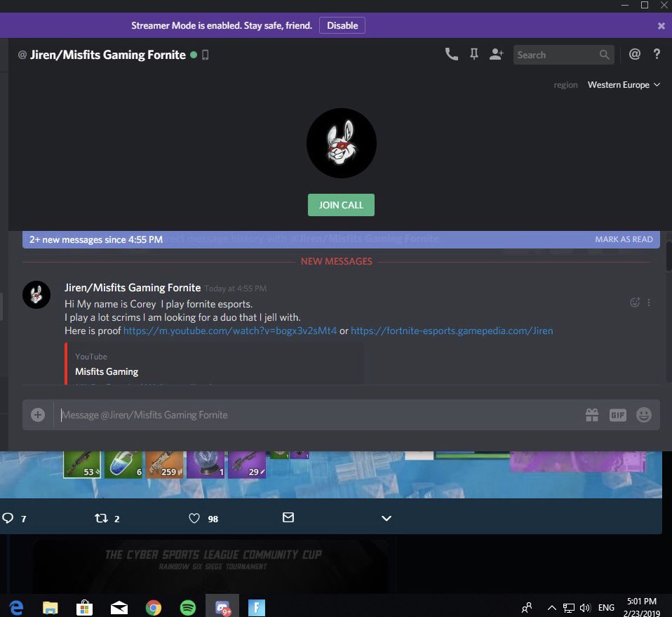The width and height of the screenshot is (672, 617).
Task: Open the m.youtube.com watch link
Action: tap(230, 331)
